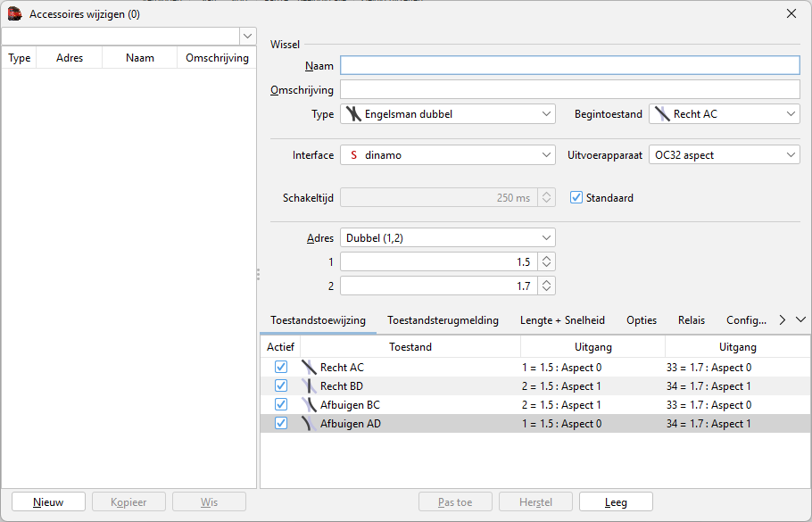This screenshot has width=812, height=522.
Task: Open the Lengte + Snelheid tab
Action: click(x=562, y=320)
